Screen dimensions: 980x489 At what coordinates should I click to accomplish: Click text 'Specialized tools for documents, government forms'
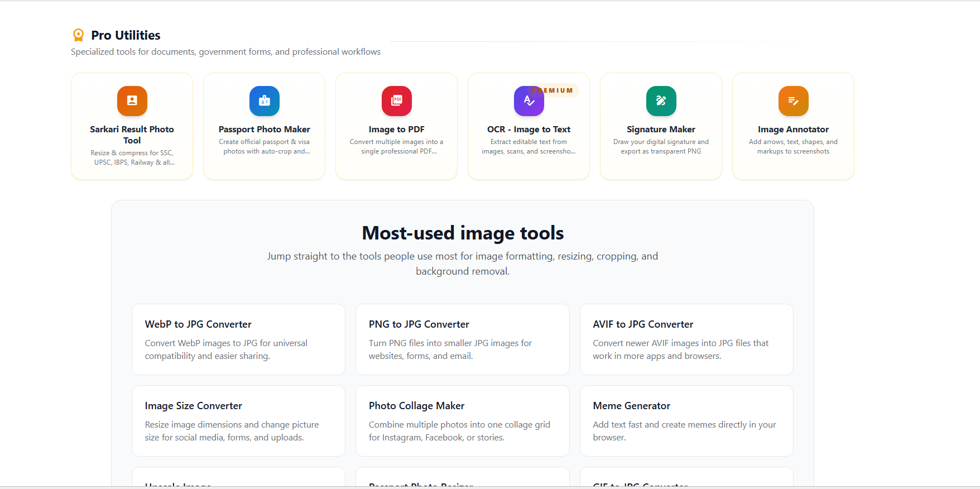[x=171, y=52]
